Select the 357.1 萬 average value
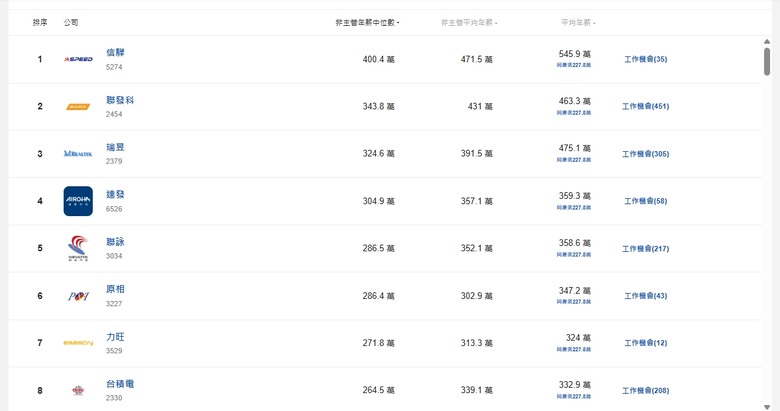This screenshot has width=780, height=411. click(x=477, y=201)
